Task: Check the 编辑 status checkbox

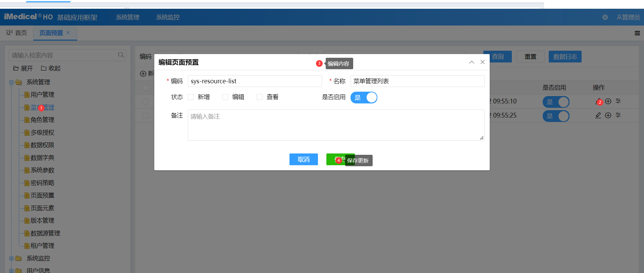Action: pos(225,97)
